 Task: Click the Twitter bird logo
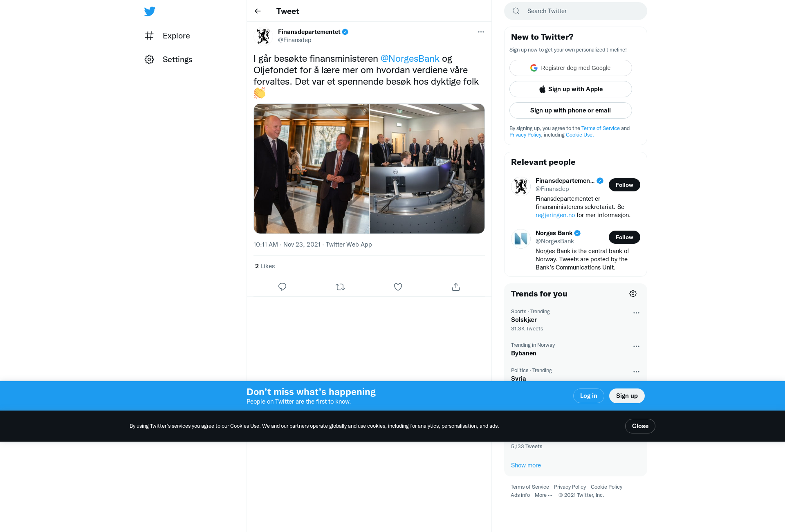[150, 11]
